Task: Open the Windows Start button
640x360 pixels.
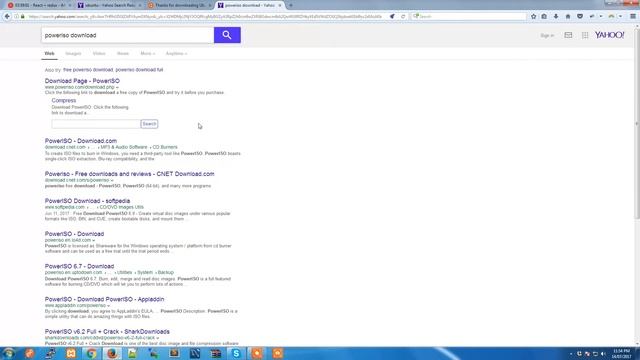Action: [x=9, y=353]
